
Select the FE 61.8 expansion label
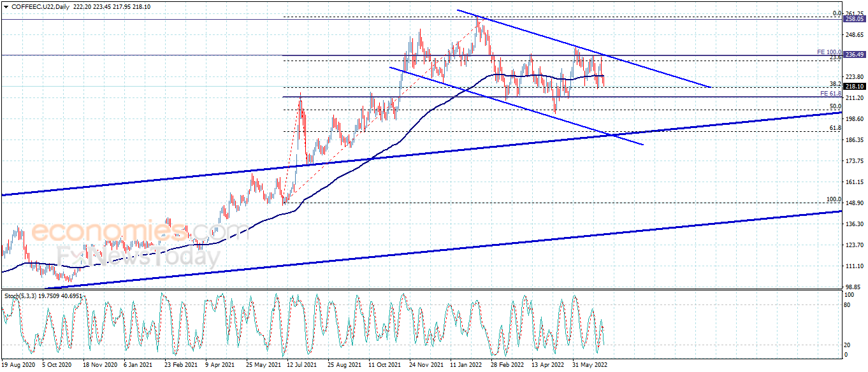(x=831, y=94)
